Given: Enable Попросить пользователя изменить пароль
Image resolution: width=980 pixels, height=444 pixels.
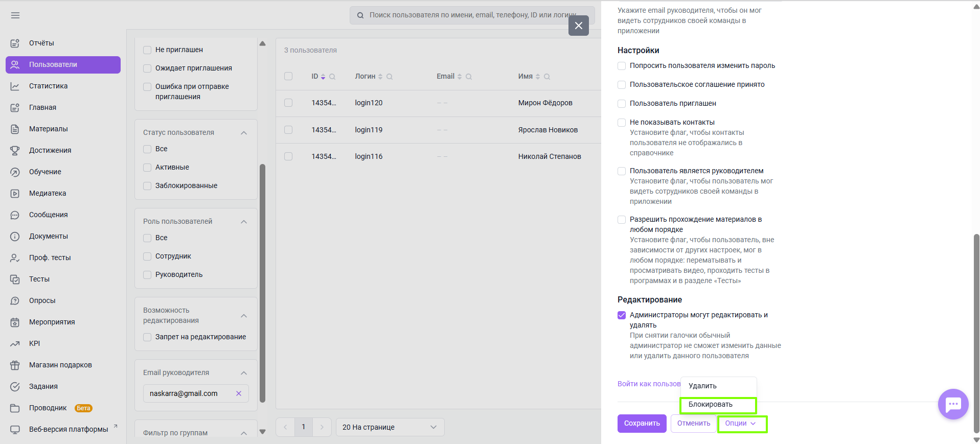Looking at the screenshot, I should coord(622,66).
